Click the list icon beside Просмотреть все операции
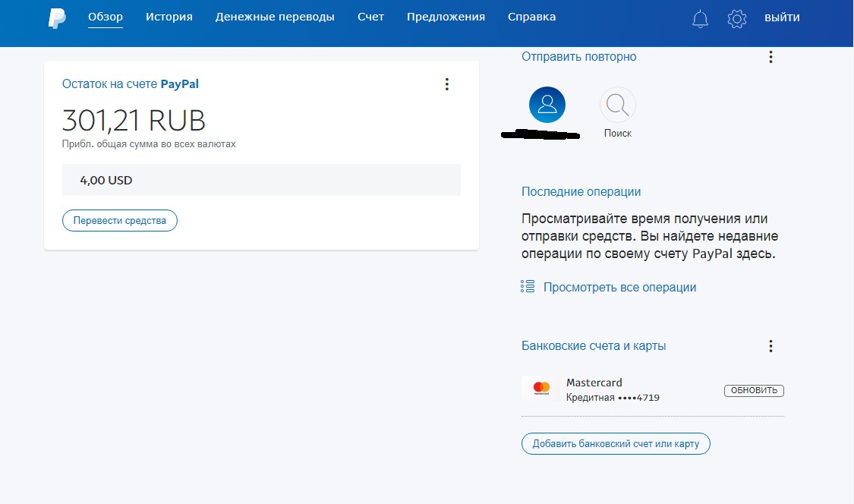Image resolution: width=854 pixels, height=504 pixels. (528, 287)
